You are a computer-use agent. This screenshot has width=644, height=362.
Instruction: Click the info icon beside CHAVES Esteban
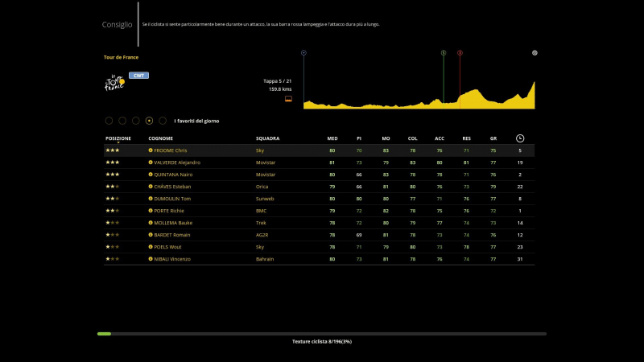(x=151, y=187)
